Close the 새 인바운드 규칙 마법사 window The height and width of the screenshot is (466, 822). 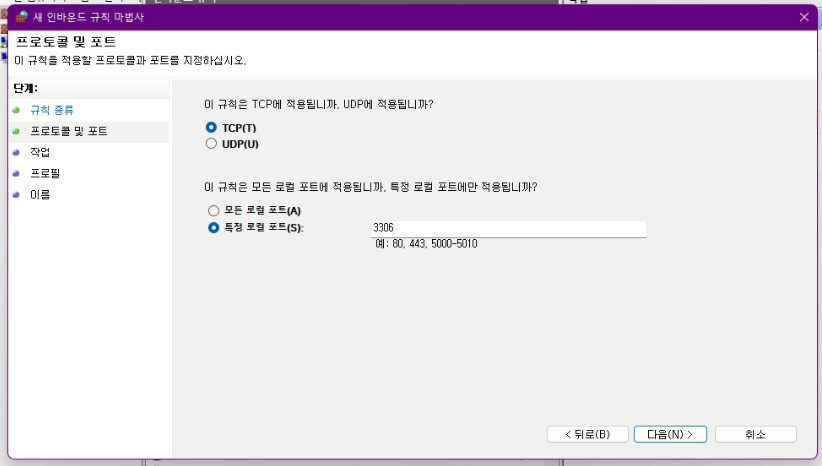(804, 17)
